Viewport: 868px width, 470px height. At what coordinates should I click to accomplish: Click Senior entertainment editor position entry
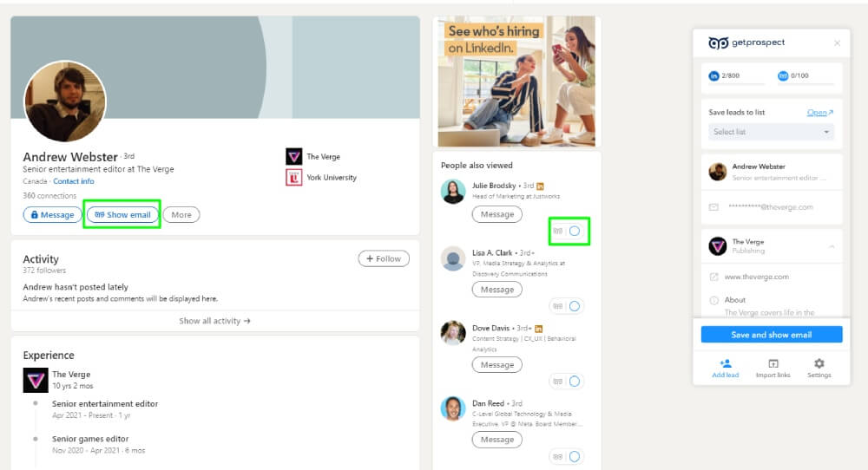pyautogui.click(x=105, y=403)
